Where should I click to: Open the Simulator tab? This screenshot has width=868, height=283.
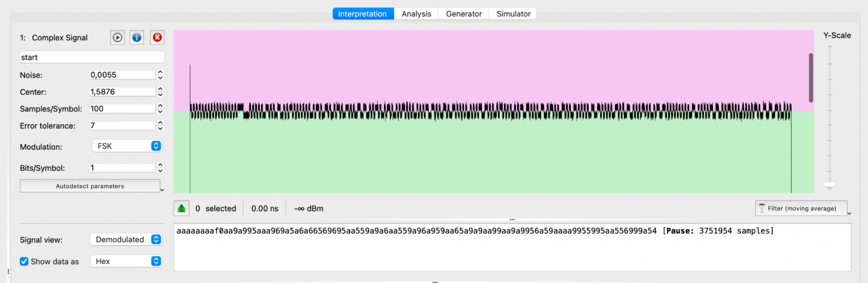pos(513,14)
